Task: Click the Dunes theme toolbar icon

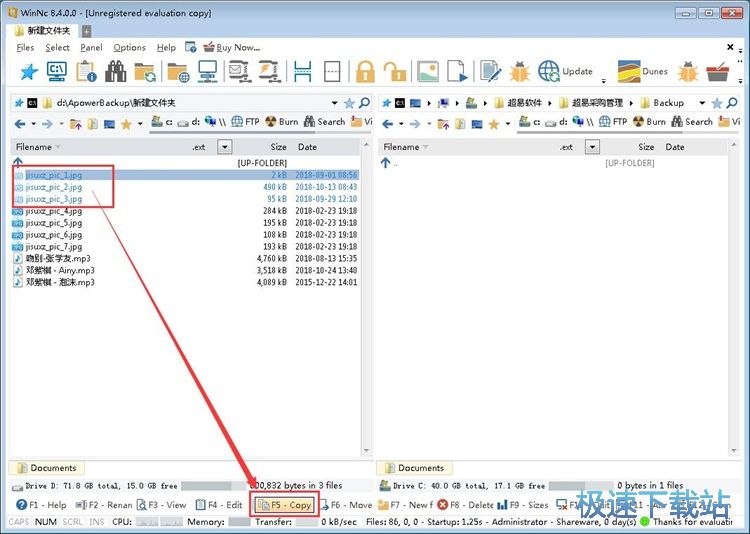Action: 642,72
